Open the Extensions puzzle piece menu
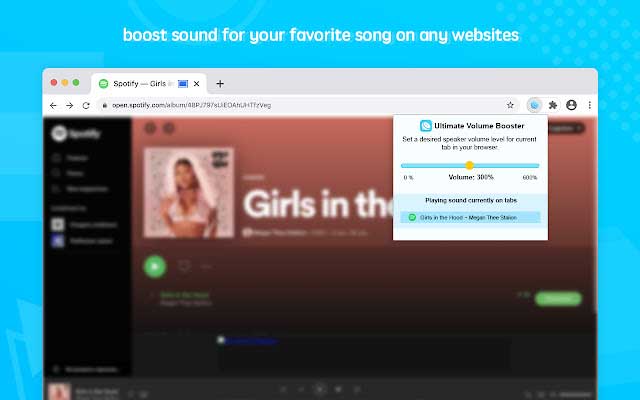The height and width of the screenshot is (400, 640). coord(553,105)
